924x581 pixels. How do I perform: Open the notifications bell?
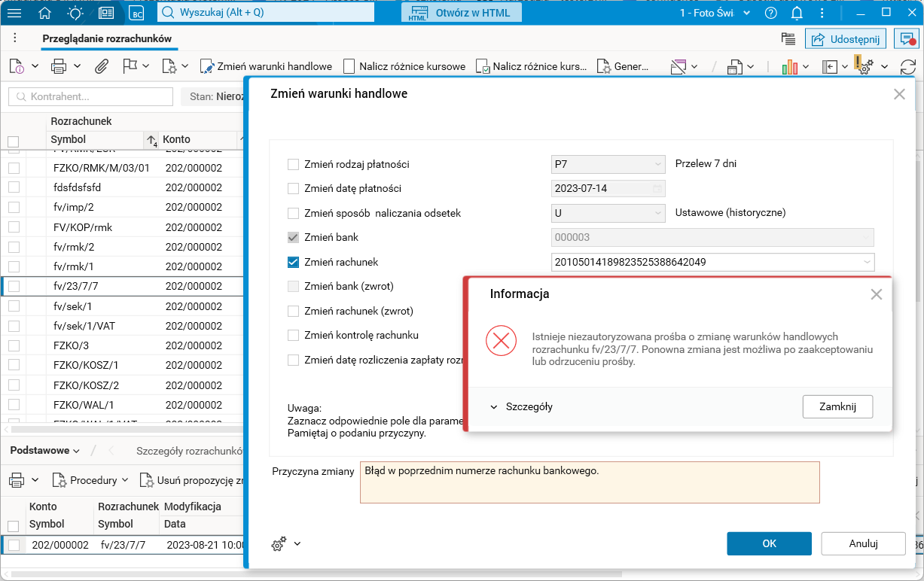[797, 13]
